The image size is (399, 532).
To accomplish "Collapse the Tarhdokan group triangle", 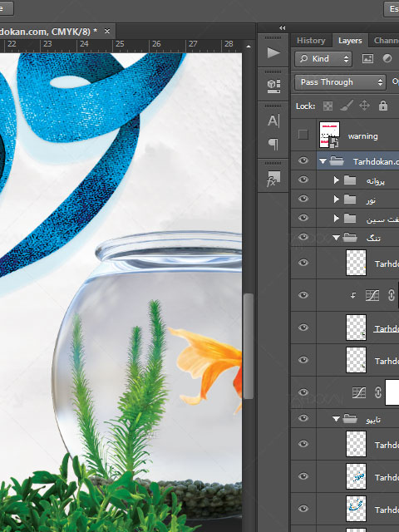I will (x=323, y=161).
